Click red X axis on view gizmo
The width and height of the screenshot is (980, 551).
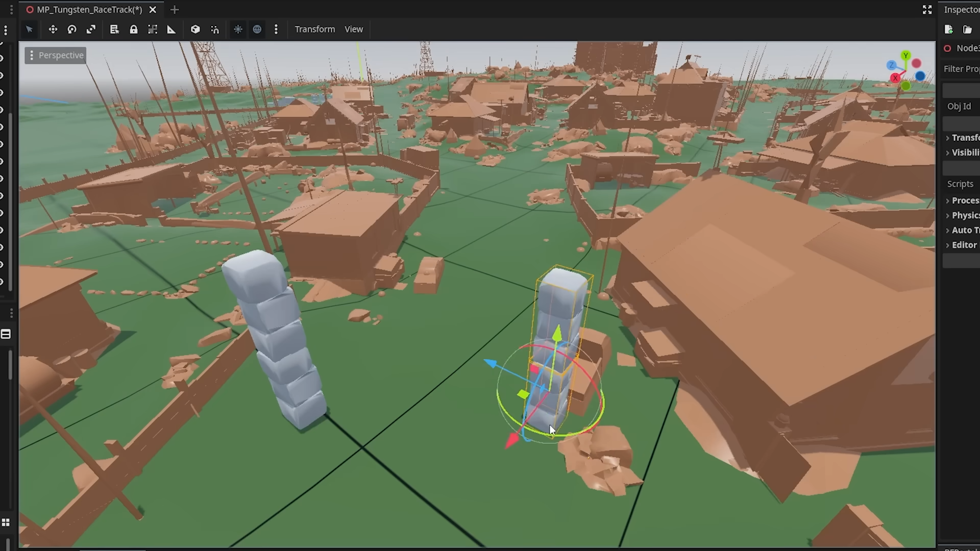(895, 78)
